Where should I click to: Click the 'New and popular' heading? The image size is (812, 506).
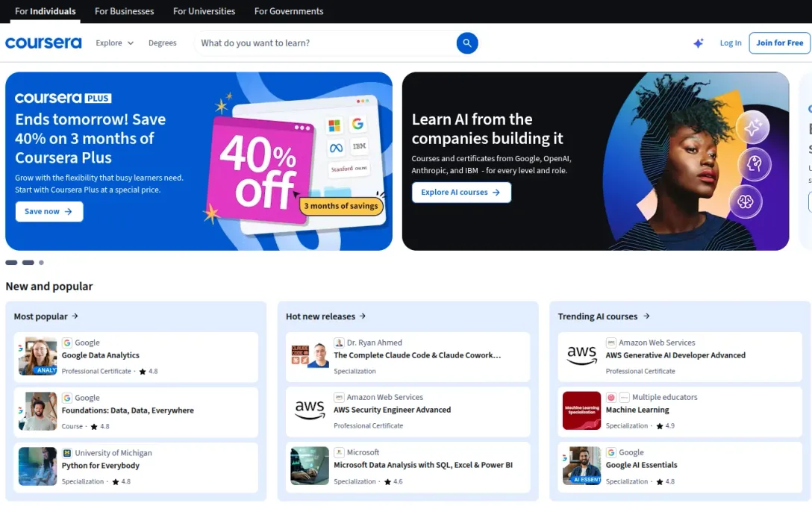(x=49, y=287)
